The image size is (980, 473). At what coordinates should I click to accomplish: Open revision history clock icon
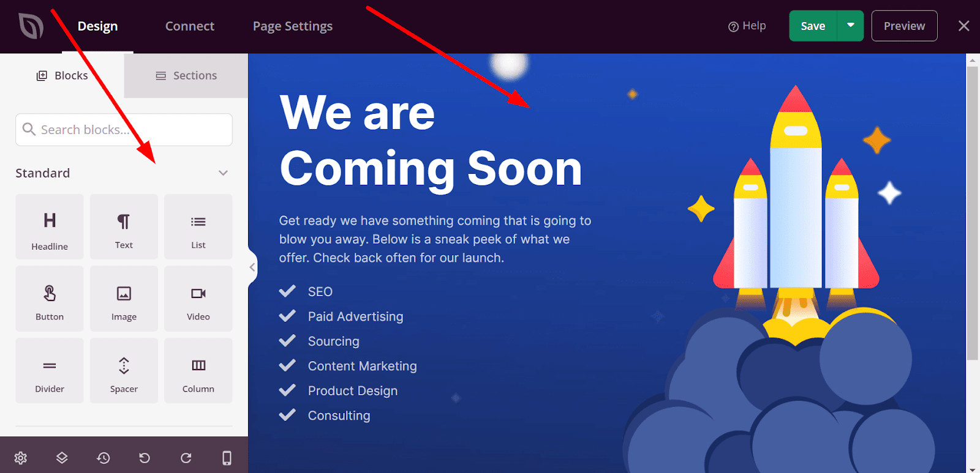(104, 458)
